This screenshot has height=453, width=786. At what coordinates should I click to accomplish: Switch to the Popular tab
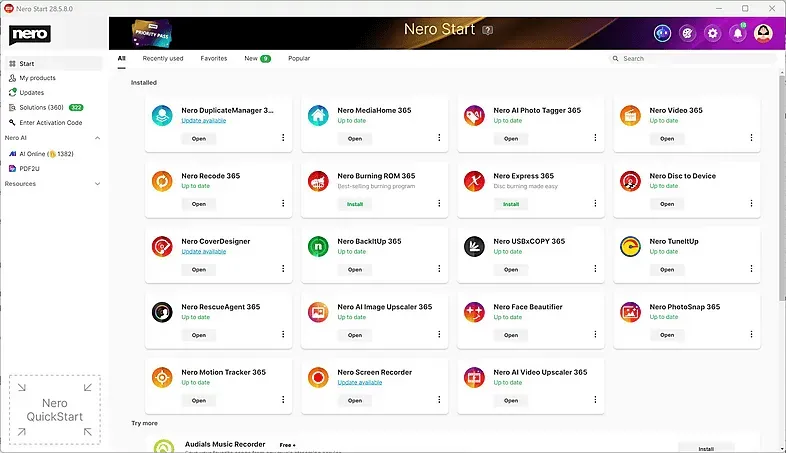(x=299, y=59)
